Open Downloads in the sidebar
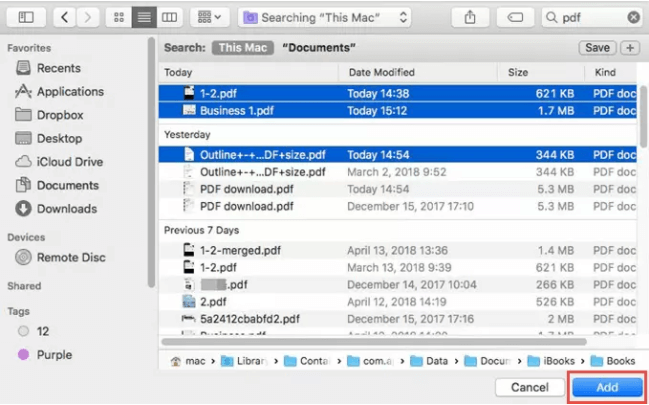 click(67, 208)
